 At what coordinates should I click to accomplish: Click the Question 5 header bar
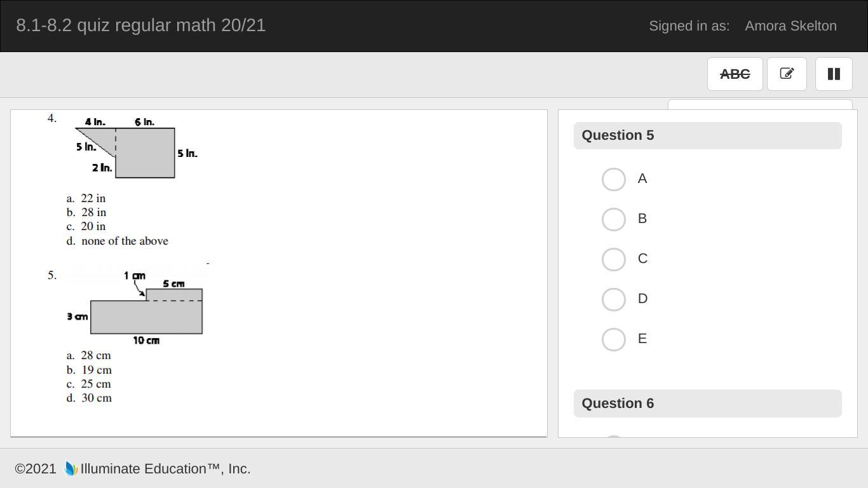pos(707,135)
